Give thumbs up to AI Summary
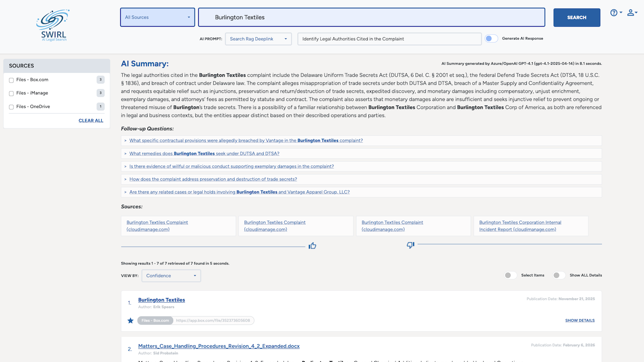The height and width of the screenshot is (362, 644). pyautogui.click(x=312, y=245)
